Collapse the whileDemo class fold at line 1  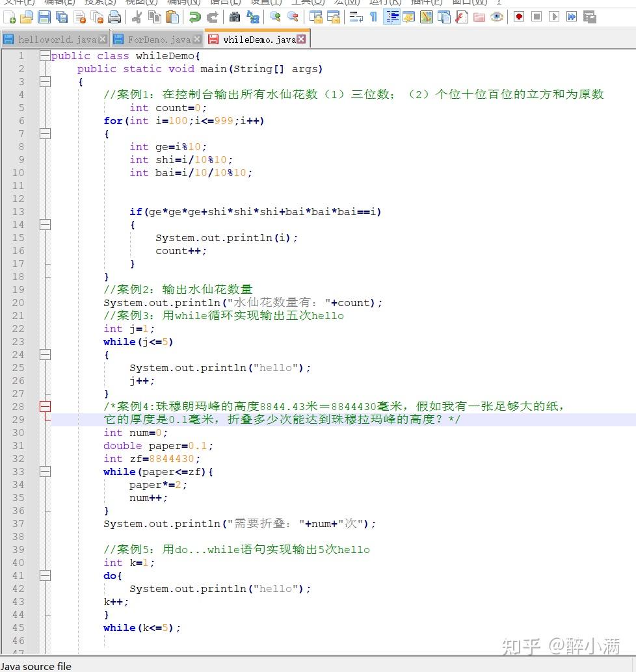44,55
